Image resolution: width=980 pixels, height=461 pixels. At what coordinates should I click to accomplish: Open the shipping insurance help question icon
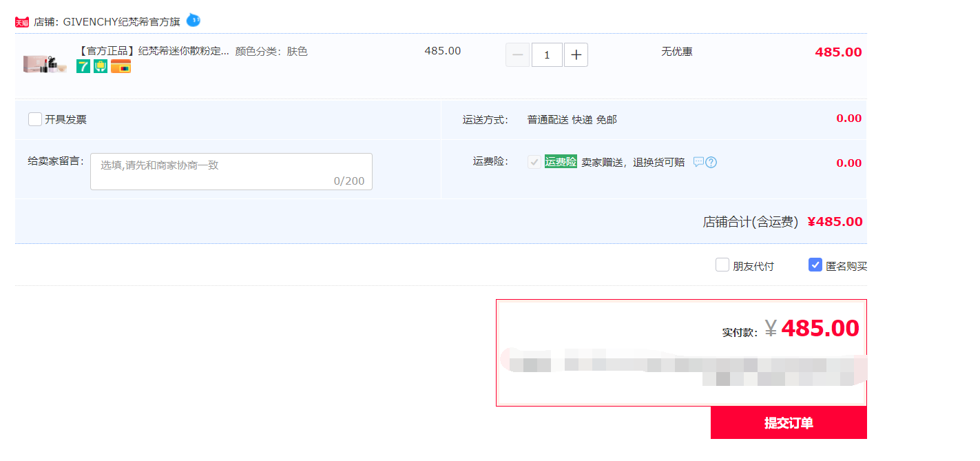[x=711, y=163]
